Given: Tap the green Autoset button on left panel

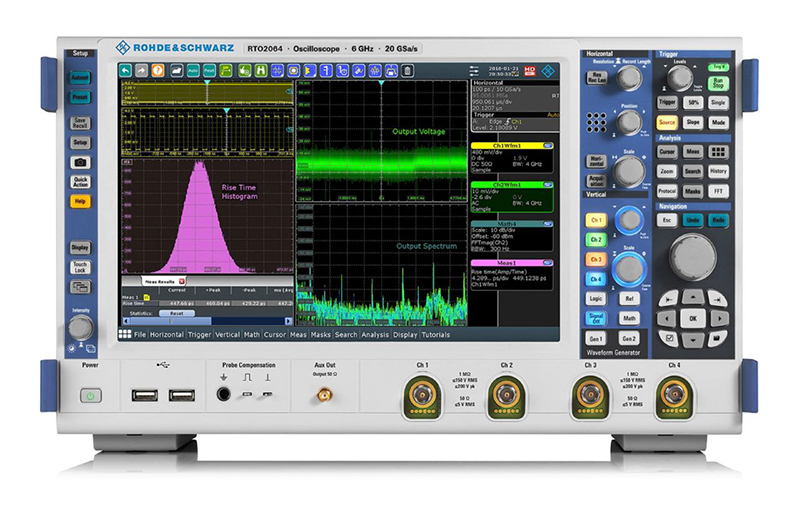Looking at the screenshot, I should pos(80,78).
